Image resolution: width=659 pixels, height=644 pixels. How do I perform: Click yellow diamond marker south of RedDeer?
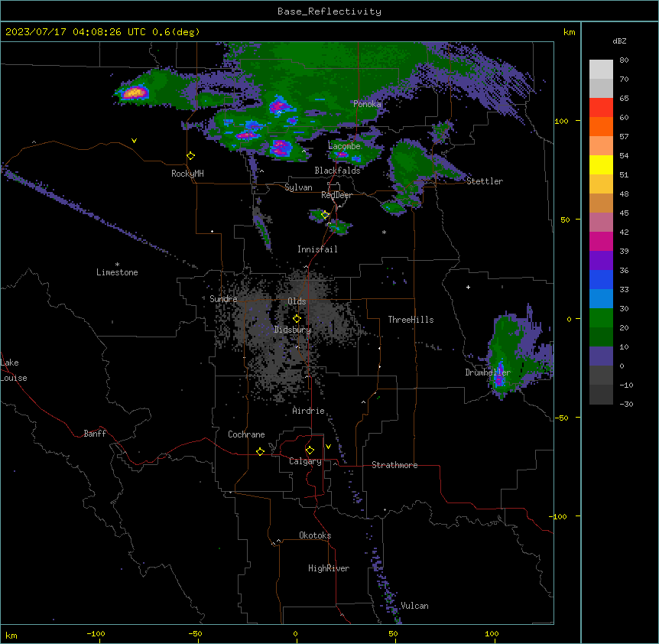click(x=325, y=215)
